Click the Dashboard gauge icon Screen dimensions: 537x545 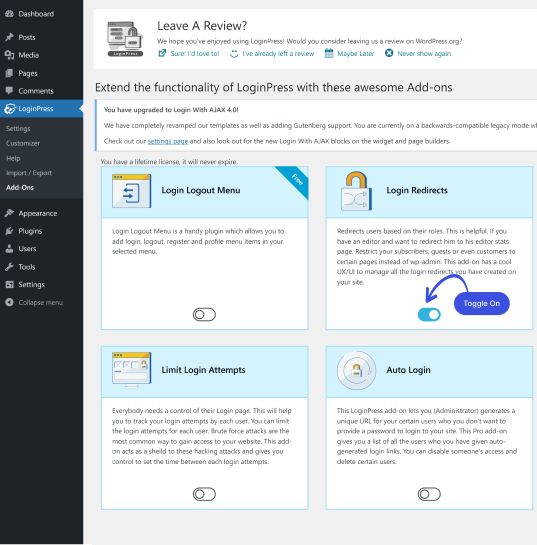[9, 14]
